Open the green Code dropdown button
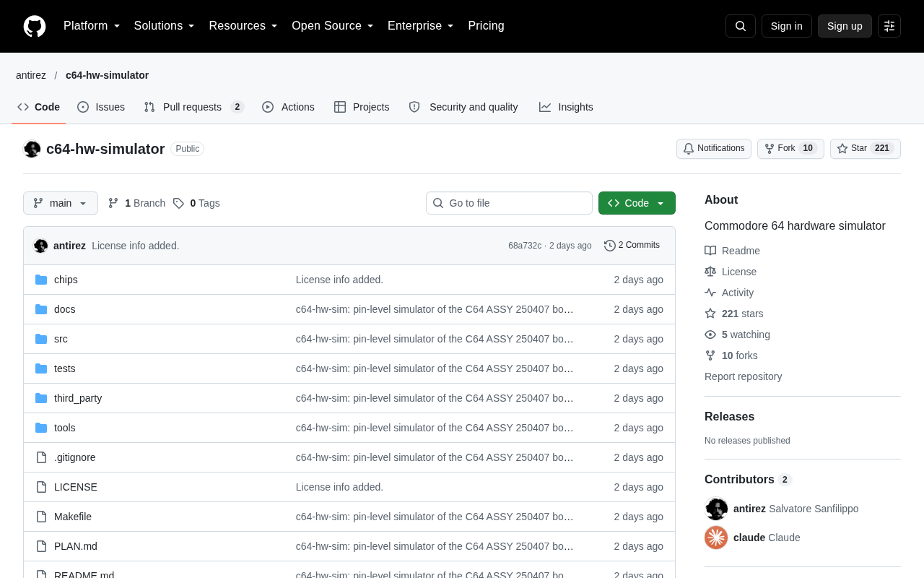This screenshot has width=924, height=578. [x=637, y=203]
